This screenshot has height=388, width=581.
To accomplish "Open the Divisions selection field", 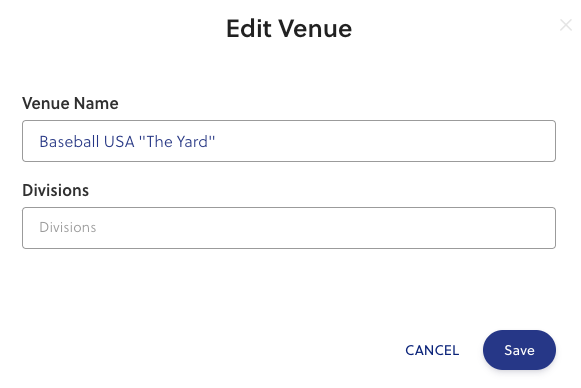I will (289, 228).
